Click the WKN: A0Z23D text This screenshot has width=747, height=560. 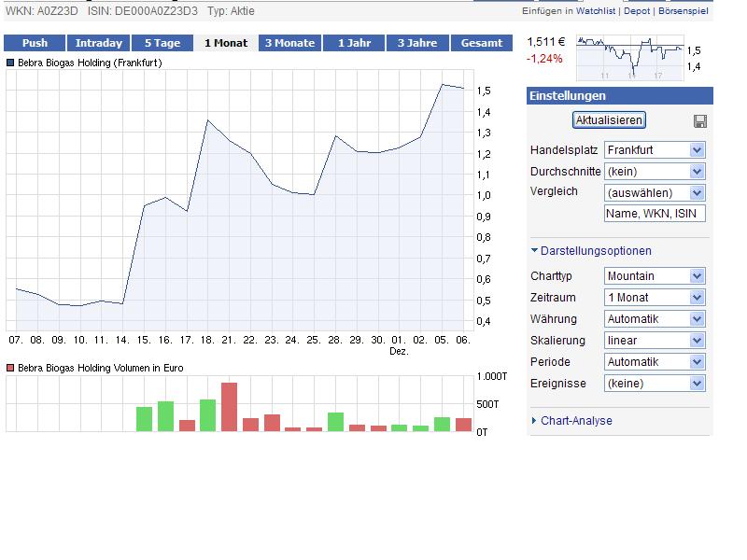click(41, 11)
